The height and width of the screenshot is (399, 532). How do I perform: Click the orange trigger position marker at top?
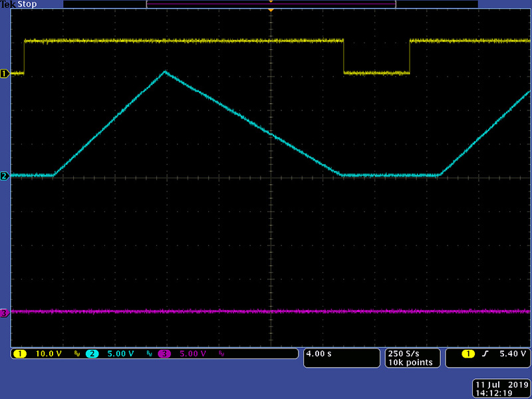[271, 11]
